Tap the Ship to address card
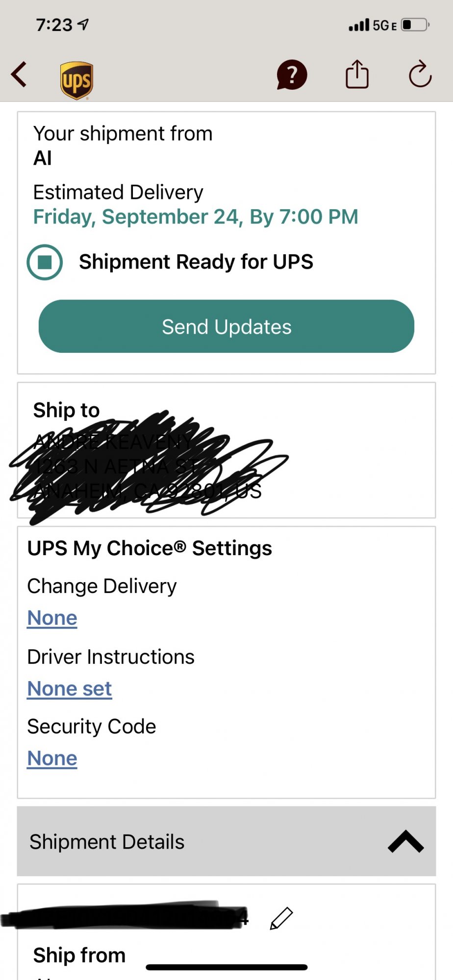The width and height of the screenshot is (453, 980). click(x=226, y=450)
